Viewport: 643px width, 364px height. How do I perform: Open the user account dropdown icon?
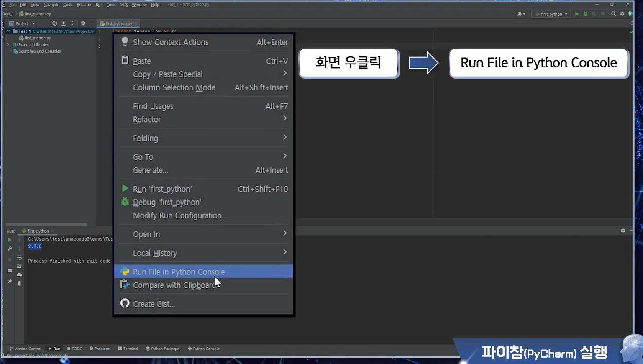tap(521, 14)
